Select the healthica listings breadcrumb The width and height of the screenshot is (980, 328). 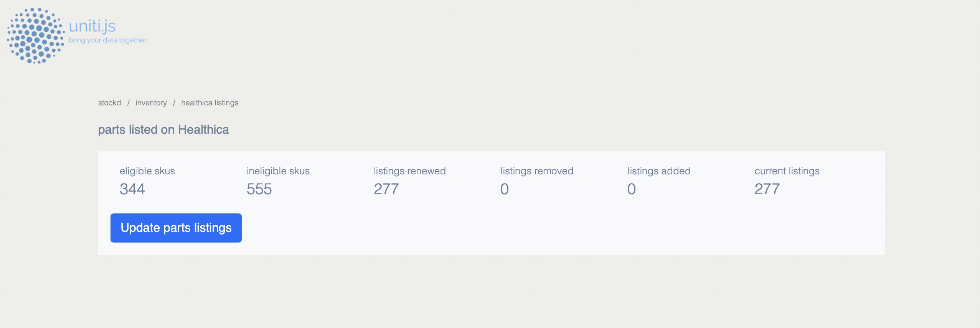tap(210, 103)
